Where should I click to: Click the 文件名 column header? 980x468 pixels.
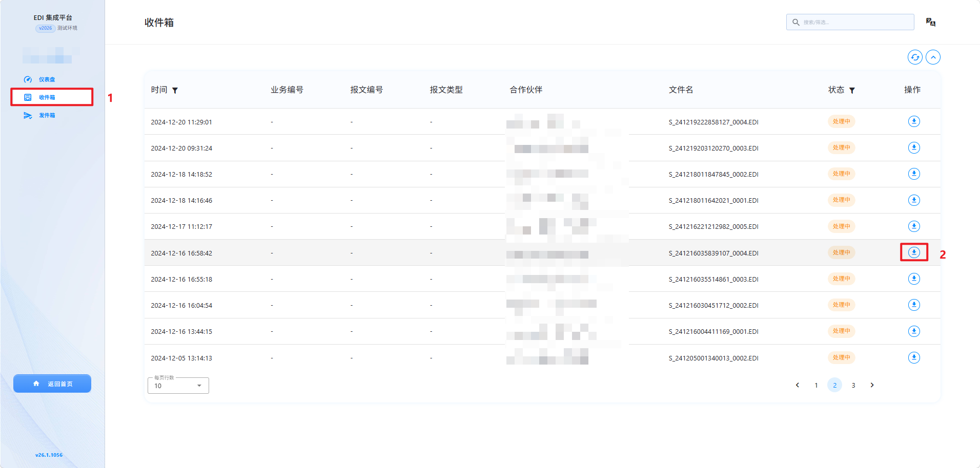coord(681,90)
